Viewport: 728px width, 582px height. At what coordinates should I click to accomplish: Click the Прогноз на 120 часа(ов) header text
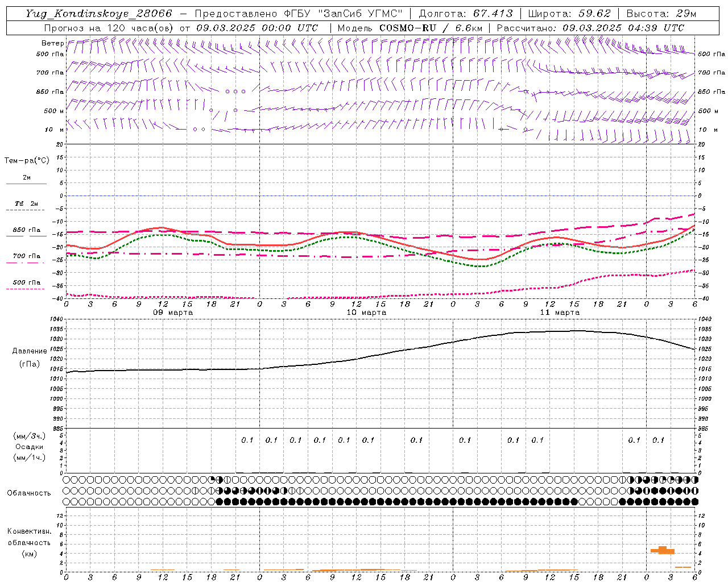(109, 28)
